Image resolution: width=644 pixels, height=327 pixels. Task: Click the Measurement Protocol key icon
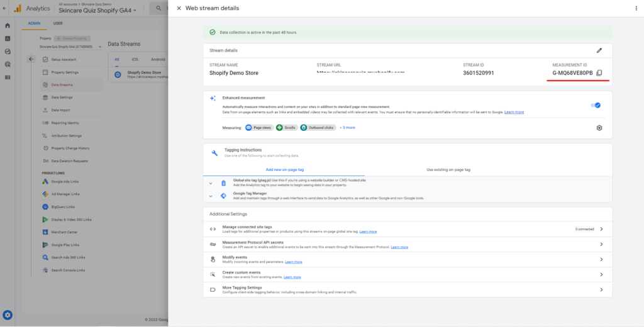point(213,245)
